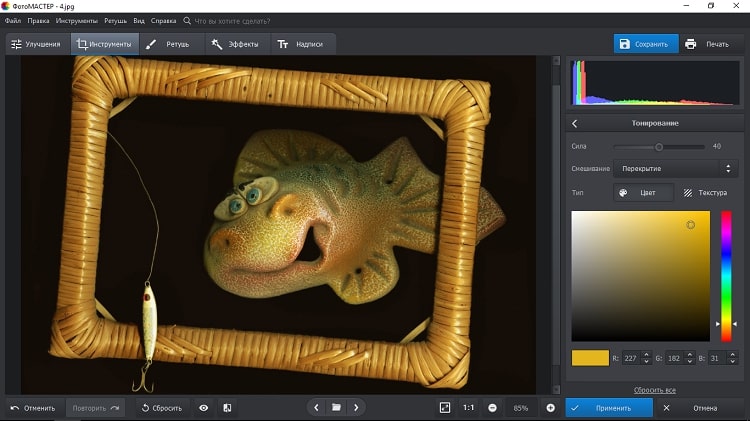
Task: Open the 85% zoom level dropdown
Action: click(521, 408)
